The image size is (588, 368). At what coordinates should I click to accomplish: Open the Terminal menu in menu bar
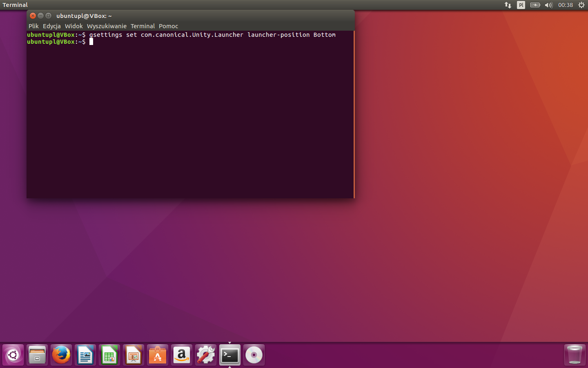(x=143, y=26)
